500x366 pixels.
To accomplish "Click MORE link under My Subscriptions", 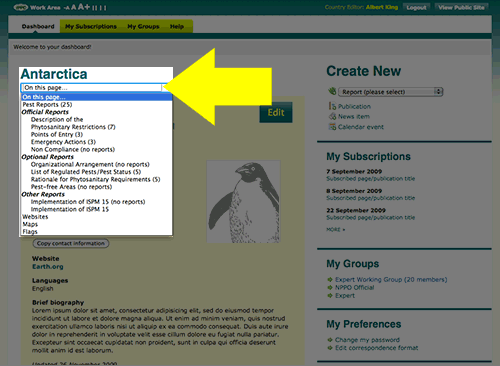I will [x=335, y=229].
